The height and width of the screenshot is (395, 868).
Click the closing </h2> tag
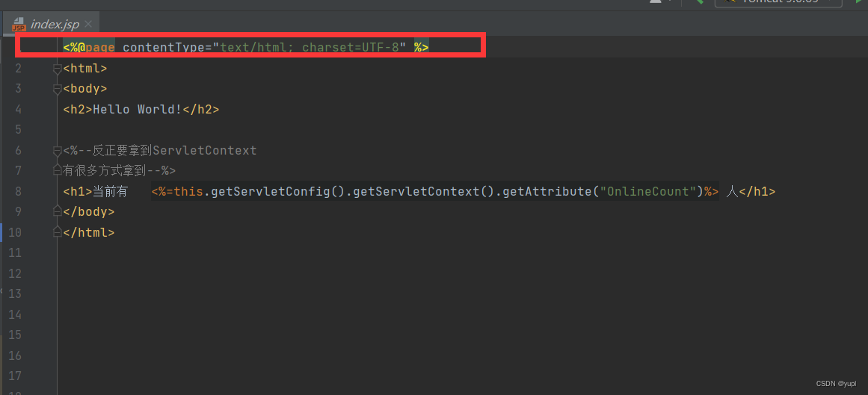tap(201, 110)
